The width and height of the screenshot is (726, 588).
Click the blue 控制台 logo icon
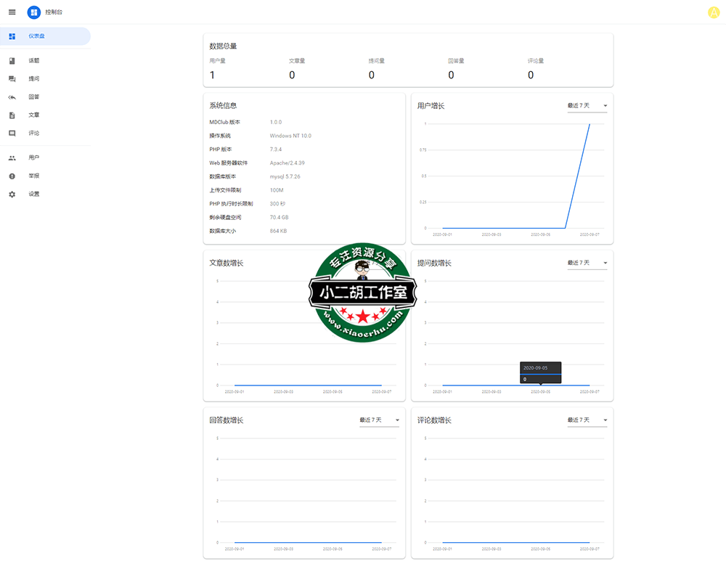pos(34,12)
